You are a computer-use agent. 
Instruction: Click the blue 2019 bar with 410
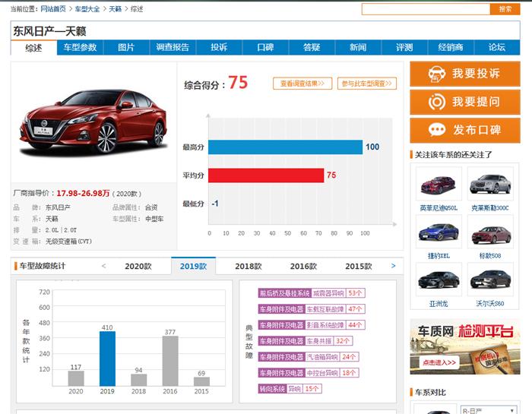click(107, 359)
